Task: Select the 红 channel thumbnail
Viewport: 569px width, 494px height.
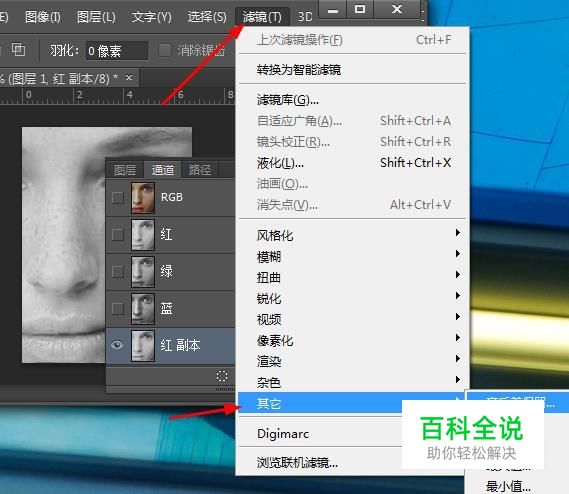Action: [143, 235]
